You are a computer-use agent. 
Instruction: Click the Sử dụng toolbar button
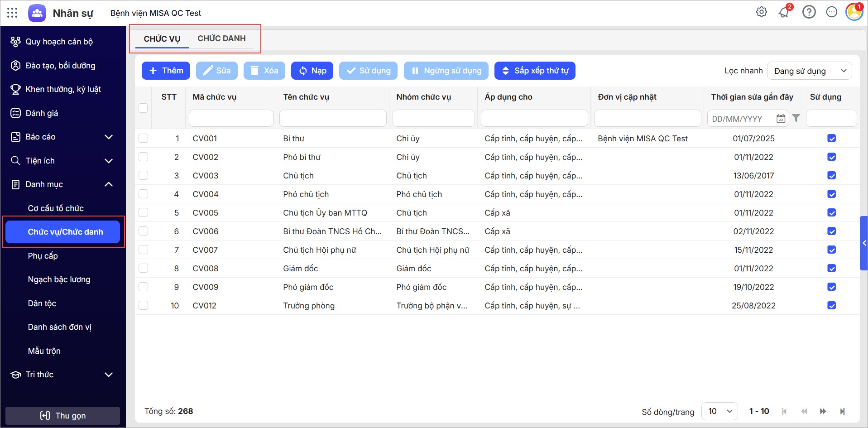point(368,71)
